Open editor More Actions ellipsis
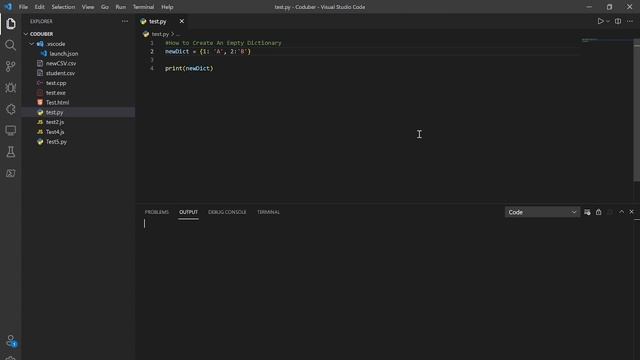 (630, 21)
